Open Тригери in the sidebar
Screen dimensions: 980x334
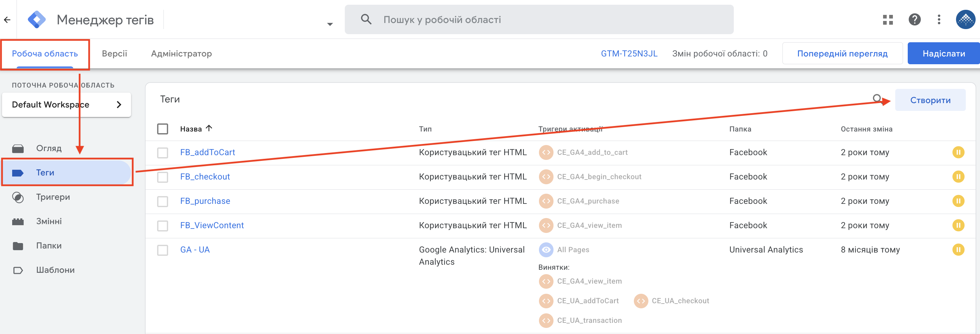point(53,197)
